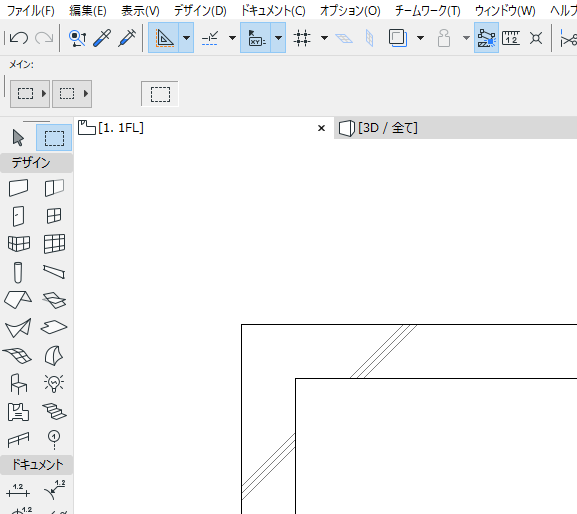The image size is (577, 514).
Task: Click the ruler measure icon
Action: coord(511,38)
